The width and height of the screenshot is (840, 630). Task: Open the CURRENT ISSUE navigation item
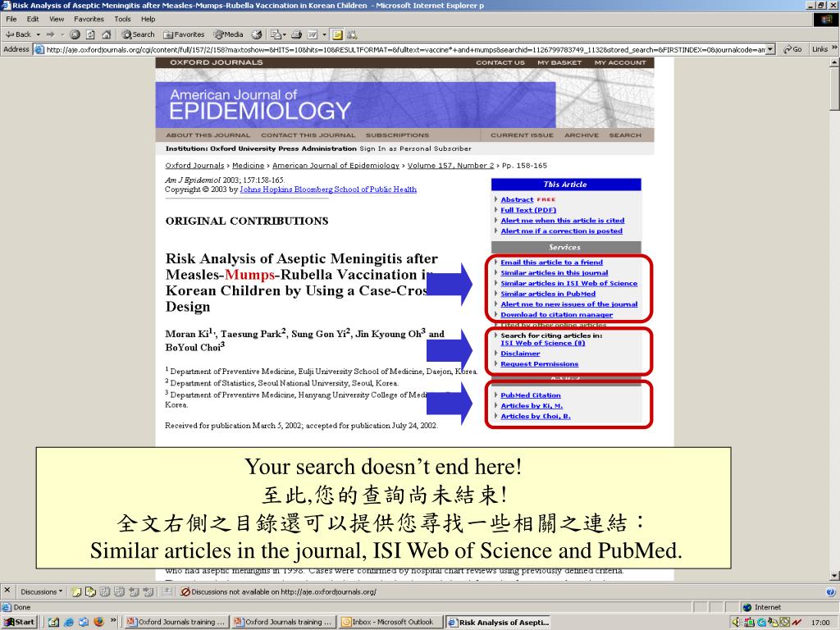point(522,135)
